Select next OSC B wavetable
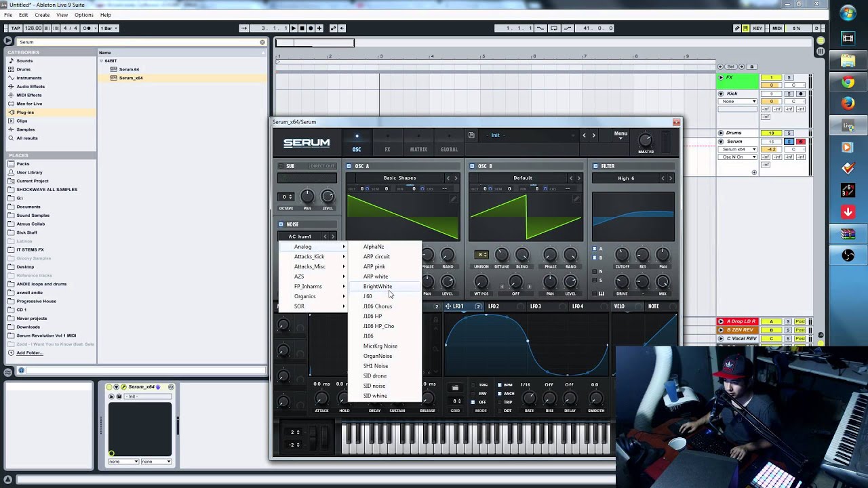This screenshot has height=488, width=868. [x=578, y=178]
